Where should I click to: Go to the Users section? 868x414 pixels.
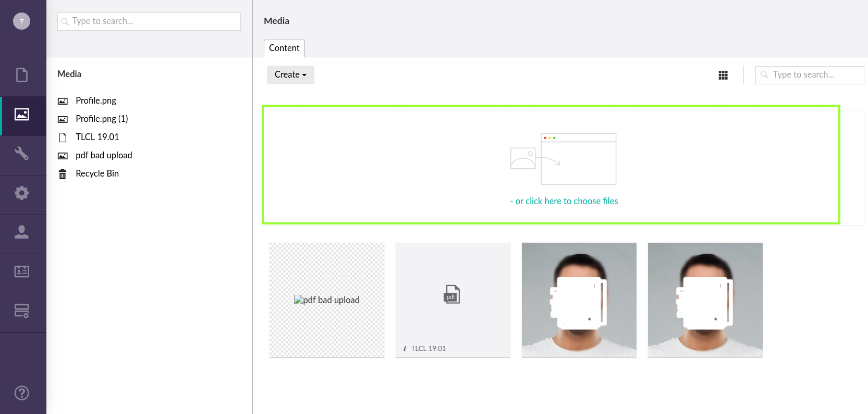tap(22, 232)
